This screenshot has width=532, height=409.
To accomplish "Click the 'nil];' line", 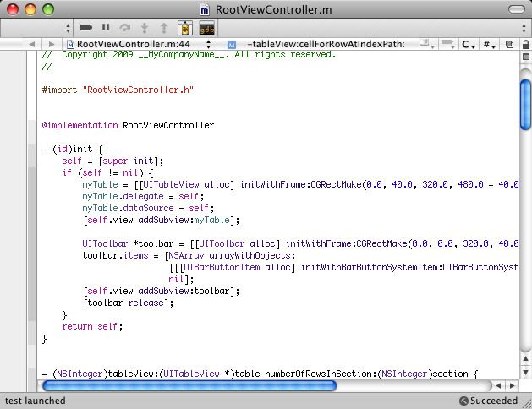I will pyautogui.click(x=181, y=279).
